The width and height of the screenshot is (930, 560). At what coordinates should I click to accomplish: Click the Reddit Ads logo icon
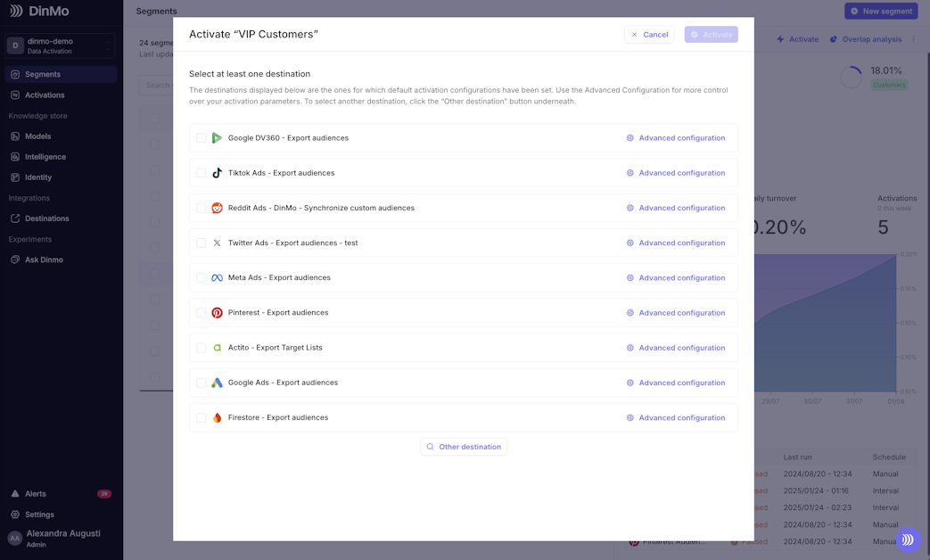point(217,208)
